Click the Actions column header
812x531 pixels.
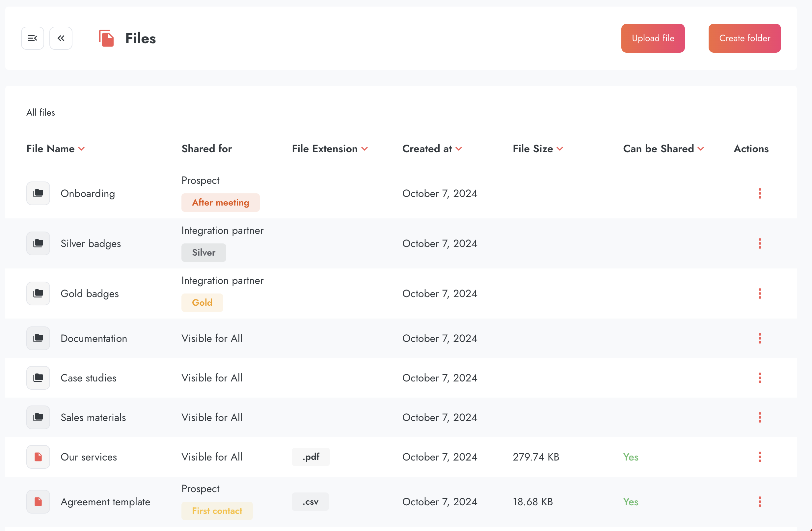click(x=751, y=149)
